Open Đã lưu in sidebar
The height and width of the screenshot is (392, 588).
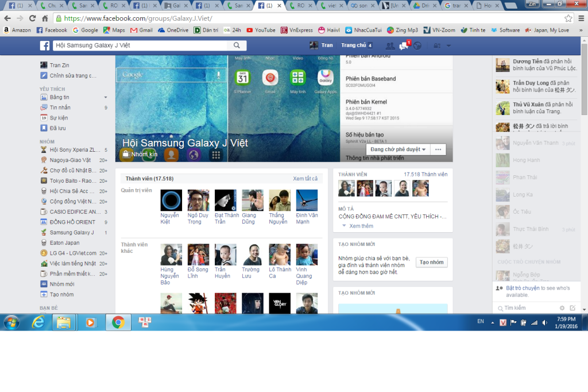click(53, 128)
